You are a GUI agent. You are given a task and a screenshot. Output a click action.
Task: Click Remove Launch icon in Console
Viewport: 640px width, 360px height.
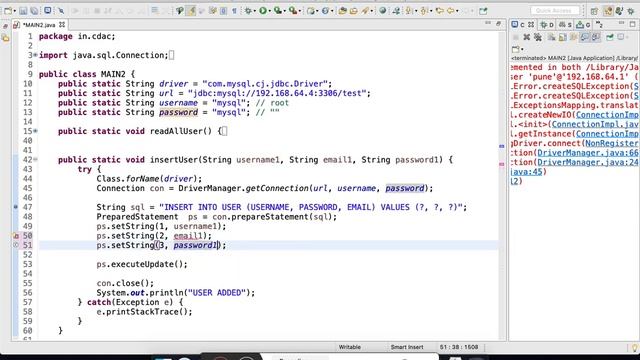(527, 37)
